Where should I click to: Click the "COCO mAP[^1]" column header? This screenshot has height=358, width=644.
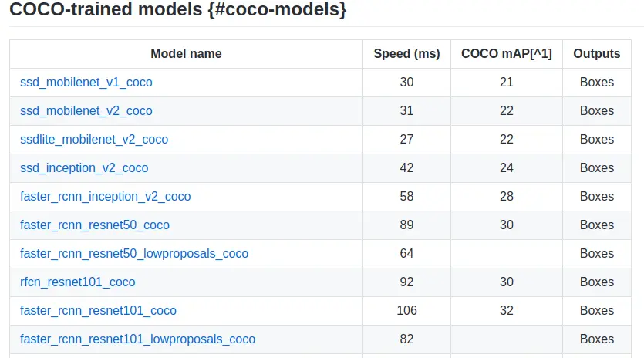[507, 54]
